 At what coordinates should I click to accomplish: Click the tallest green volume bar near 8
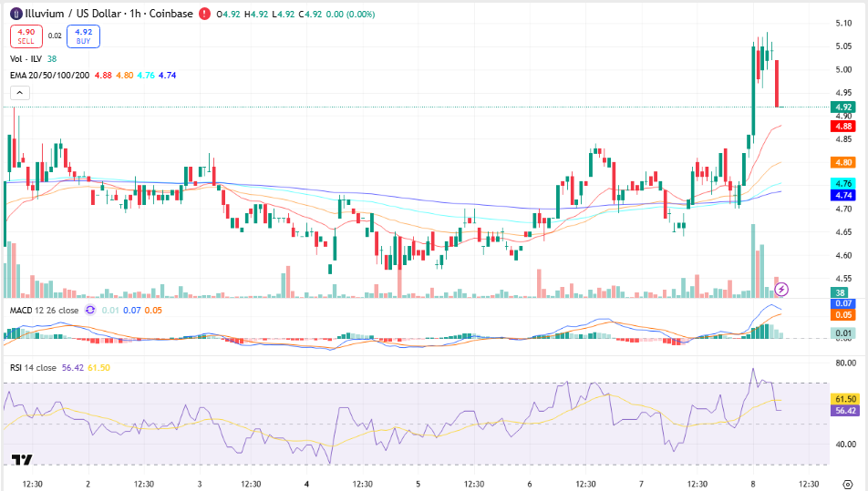click(x=753, y=261)
